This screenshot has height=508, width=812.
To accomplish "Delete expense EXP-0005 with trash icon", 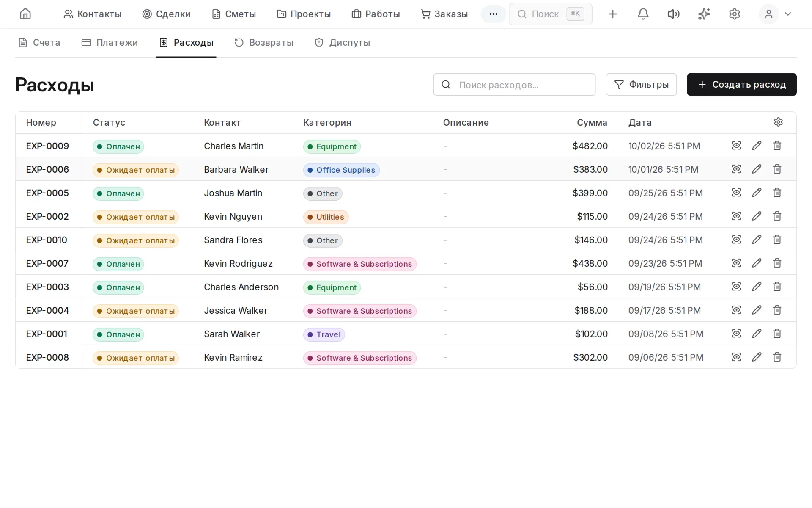I will coord(777,193).
